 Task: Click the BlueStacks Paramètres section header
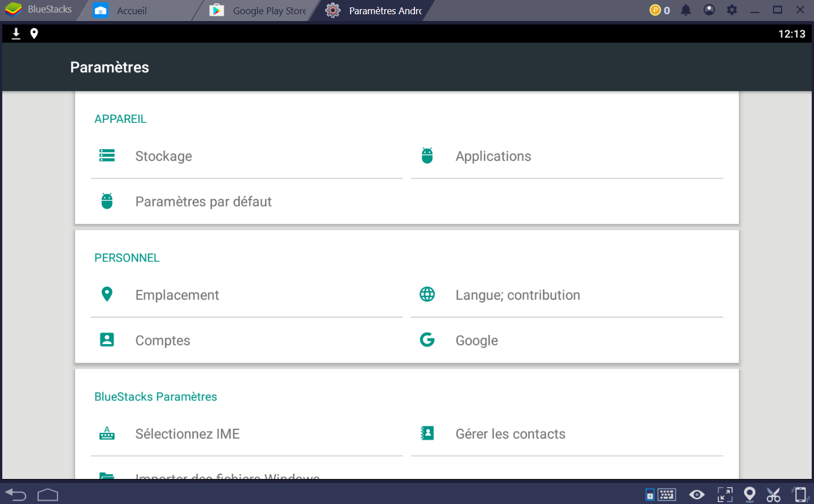pos(155,396)
